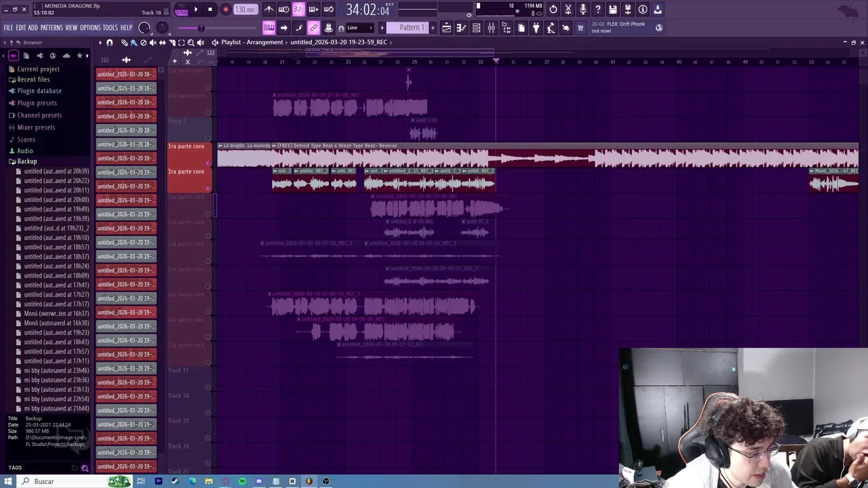Open the Piano roll view icon
This screenshot has width=868, height=488.
pos(461,28)
